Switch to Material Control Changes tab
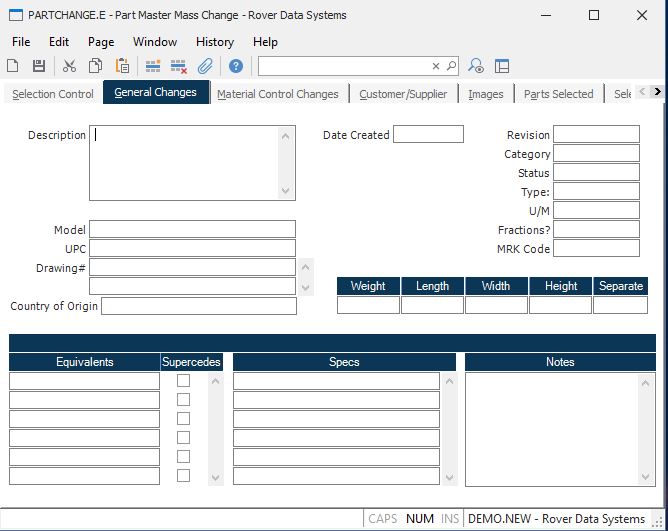This screenshot has width=668, height=531. 278,94
